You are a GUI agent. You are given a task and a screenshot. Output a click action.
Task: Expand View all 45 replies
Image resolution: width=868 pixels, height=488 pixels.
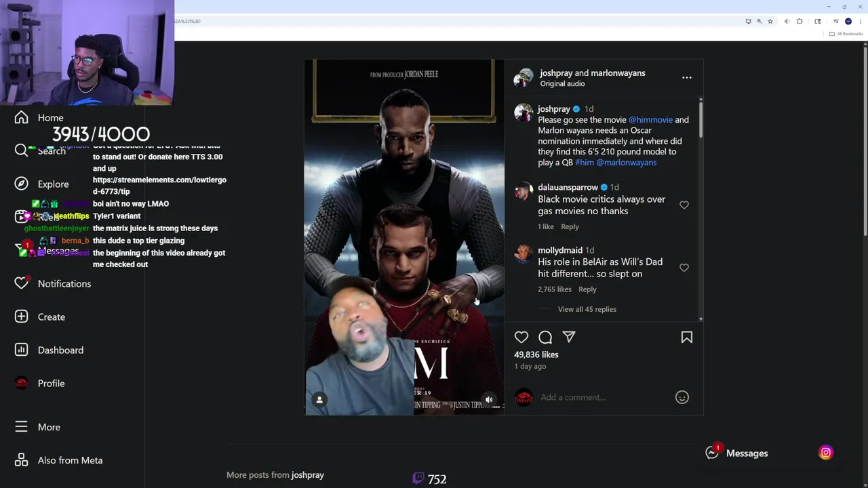[x=587, y=309]
